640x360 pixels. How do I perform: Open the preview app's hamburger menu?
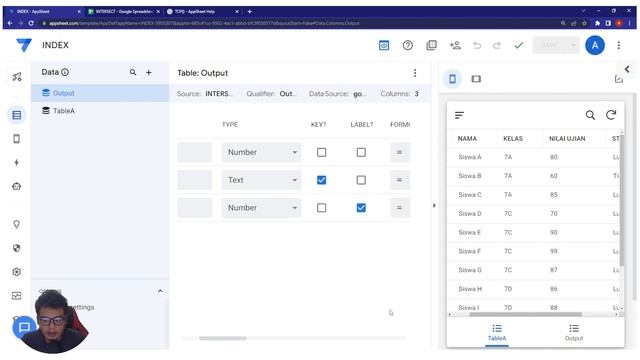pyautogui.click(x=459, y=115)
